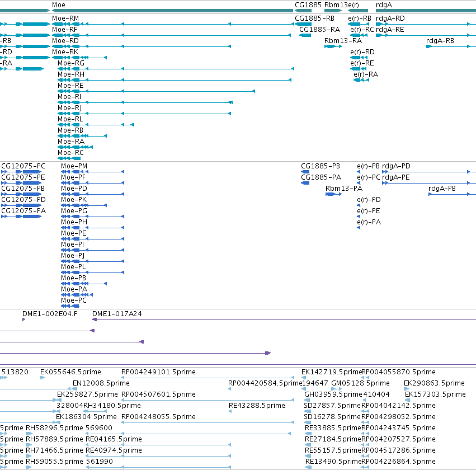Select transcript Moe-RE
The height and width of the screenshot is (470, 476).
(x=70, y=86)
